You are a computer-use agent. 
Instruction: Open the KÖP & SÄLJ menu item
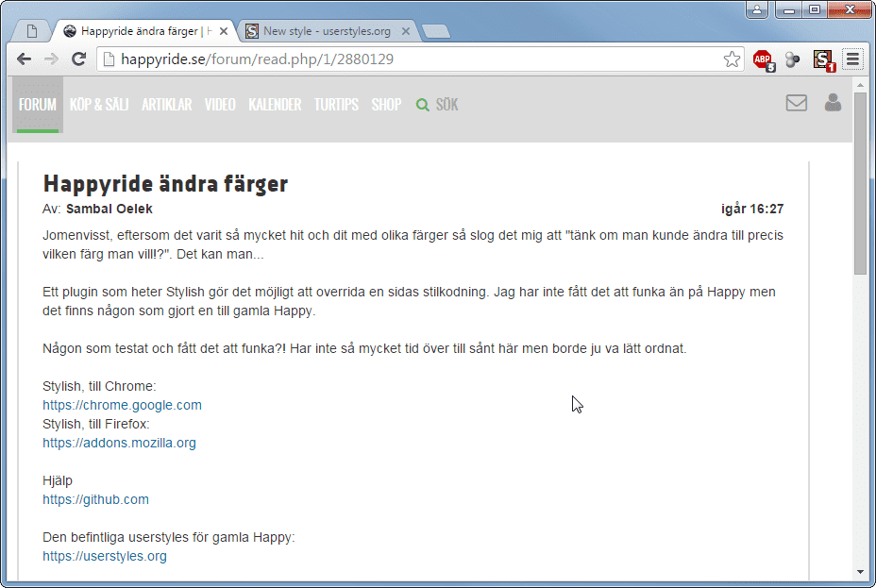tap(99, 105)
